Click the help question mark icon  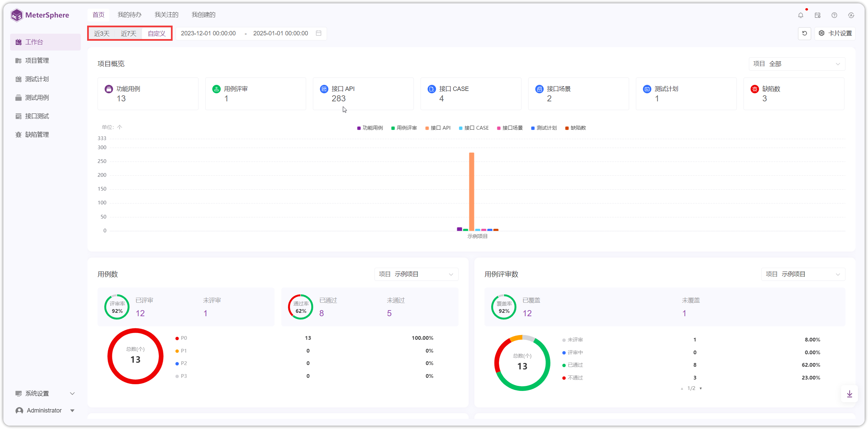(834, 15)
